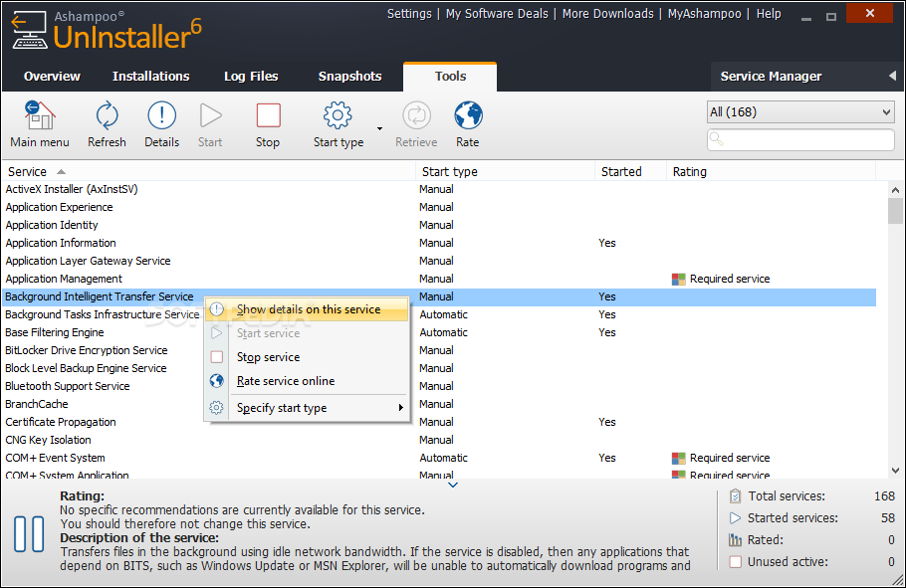
Task: Click the chevron to collapse details pane
Action: click(x=453, y=486)
